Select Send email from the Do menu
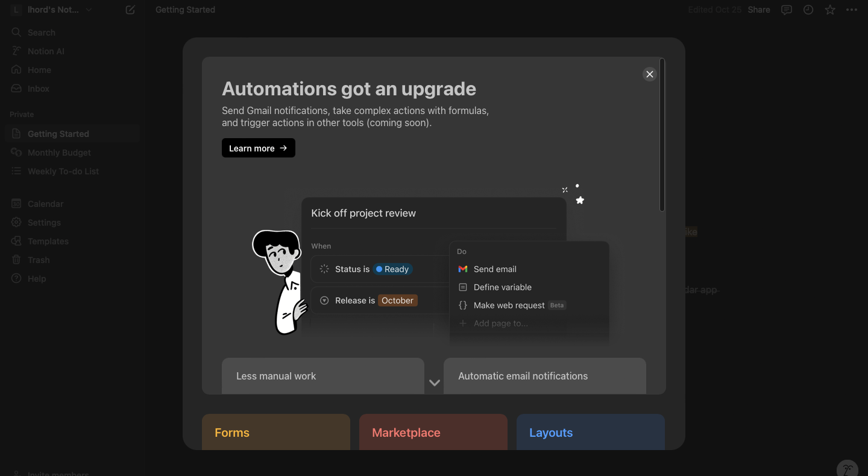 click(495, 269)
